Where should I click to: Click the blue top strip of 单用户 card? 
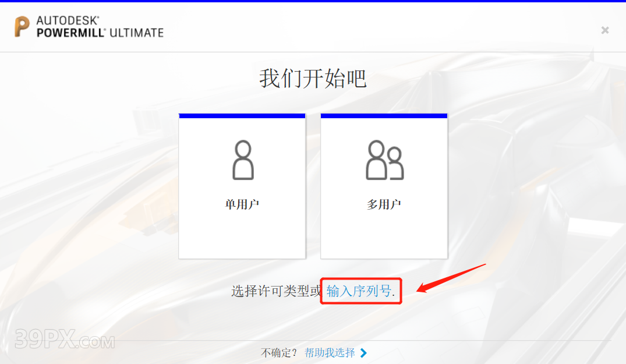[x=242, y=116]
